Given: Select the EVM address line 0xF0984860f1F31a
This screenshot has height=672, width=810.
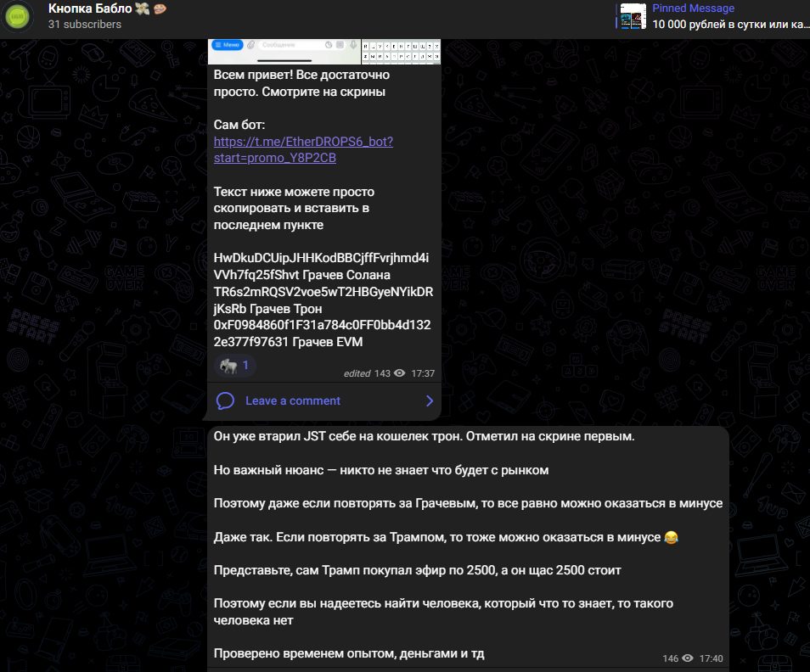Looking at the screenshot, I should click(323, 325).
